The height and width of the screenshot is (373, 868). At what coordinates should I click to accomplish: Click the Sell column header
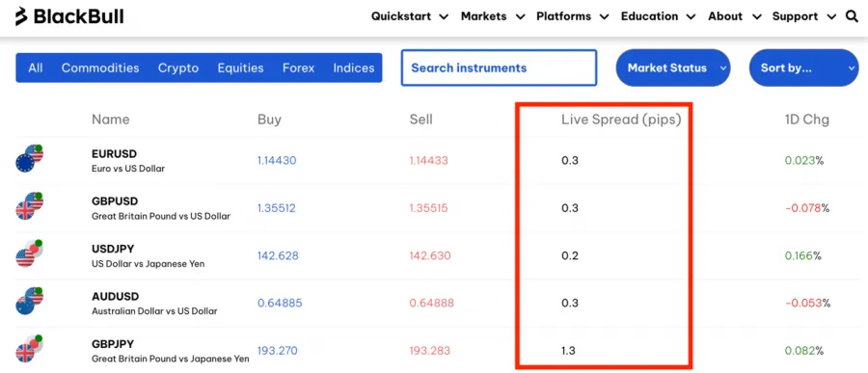(x=421, y=120)
